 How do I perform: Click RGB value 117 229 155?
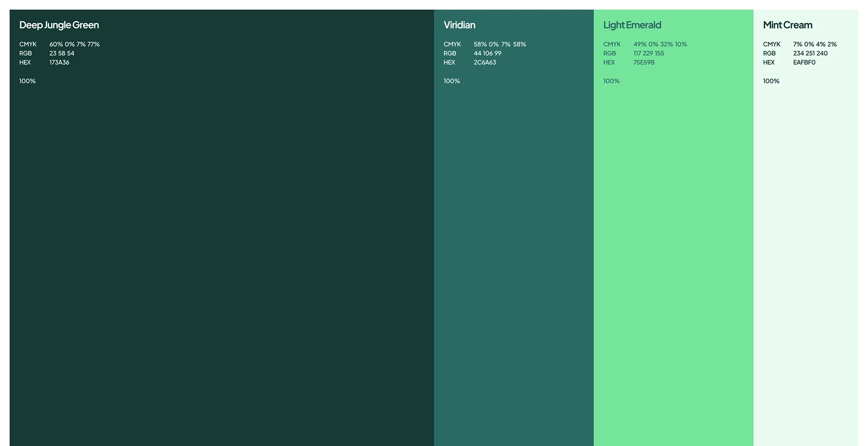tap(649, 53)
